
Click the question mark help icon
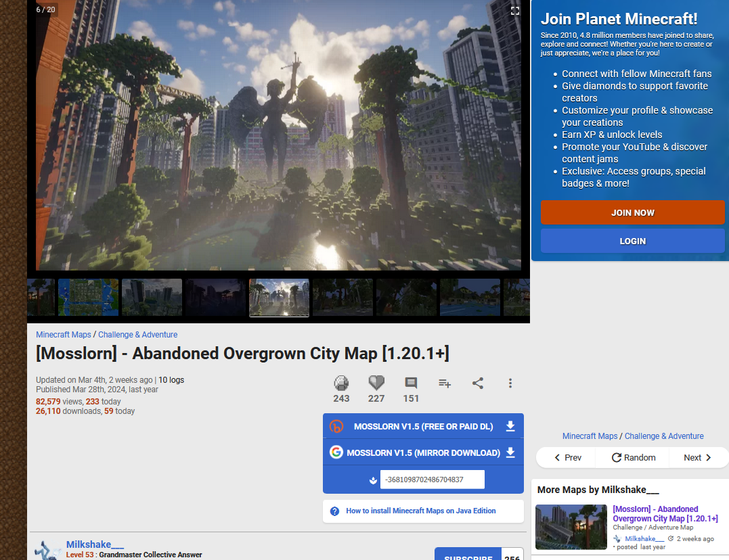[334, 511]
